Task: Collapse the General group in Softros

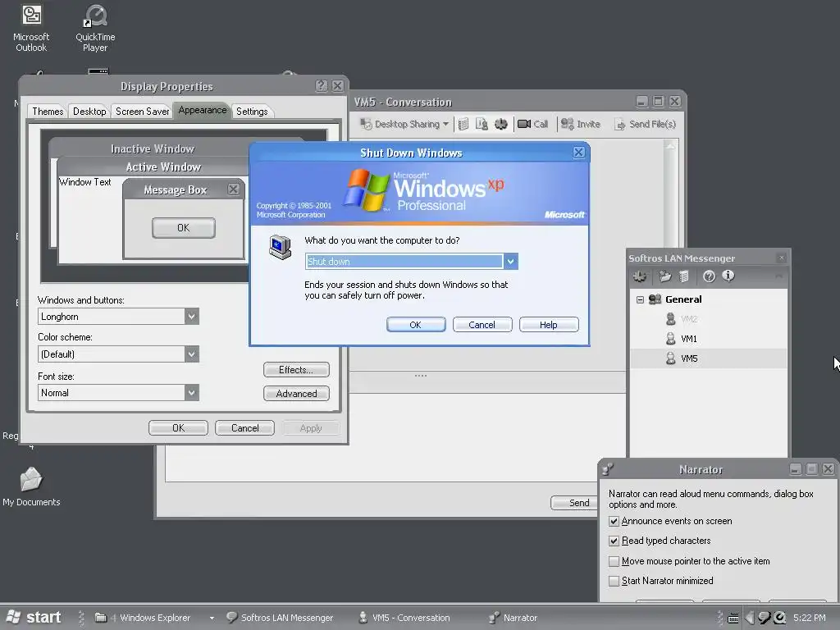Action: coord(640,300)
